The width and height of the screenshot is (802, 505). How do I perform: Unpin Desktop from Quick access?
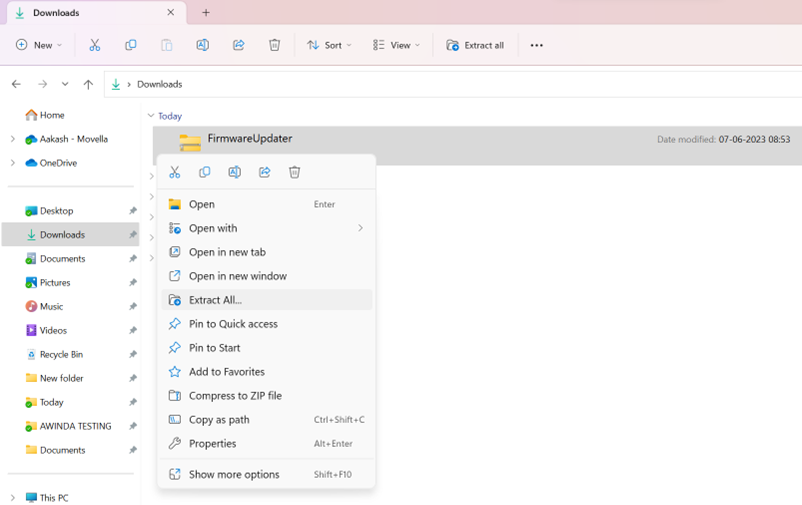pos(132,211)
